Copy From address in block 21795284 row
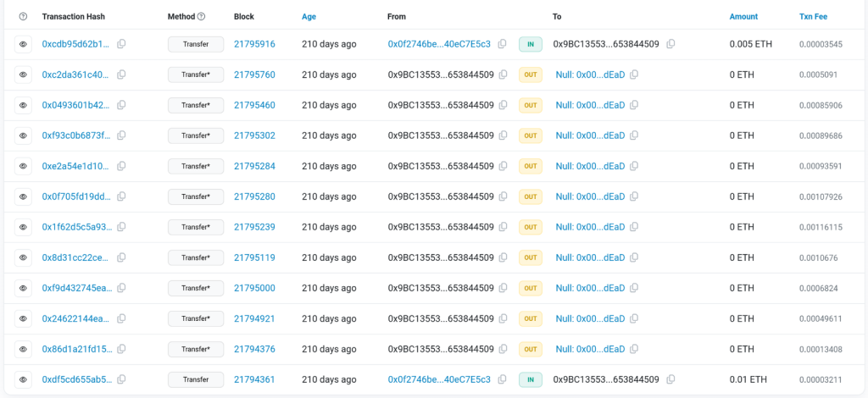The image size is (868, 398). [x=503, y=166]
